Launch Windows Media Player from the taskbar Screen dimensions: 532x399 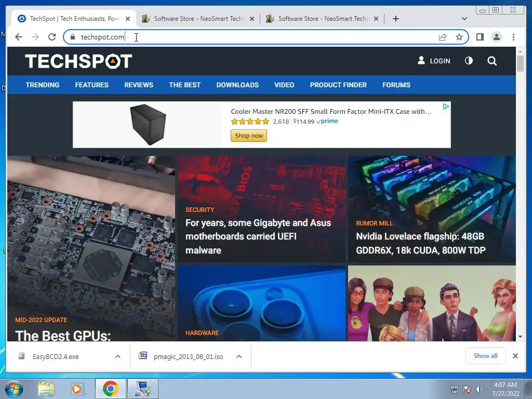(77, 389)
